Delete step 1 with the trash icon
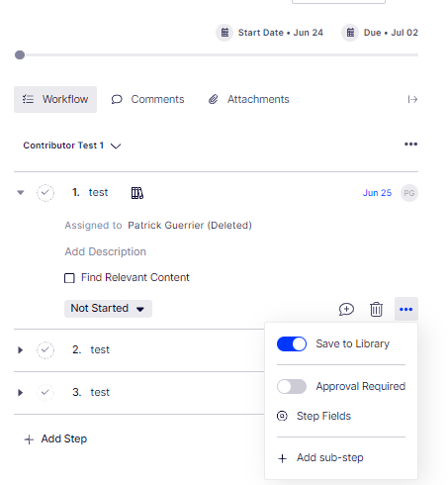Screen dimensions: 448x485 [x=376, y=309]
